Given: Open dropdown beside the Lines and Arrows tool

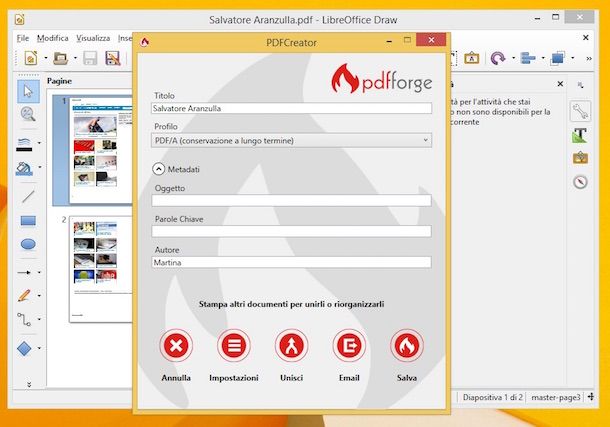Looking at the screenshot, I should (x=39, y=273).
